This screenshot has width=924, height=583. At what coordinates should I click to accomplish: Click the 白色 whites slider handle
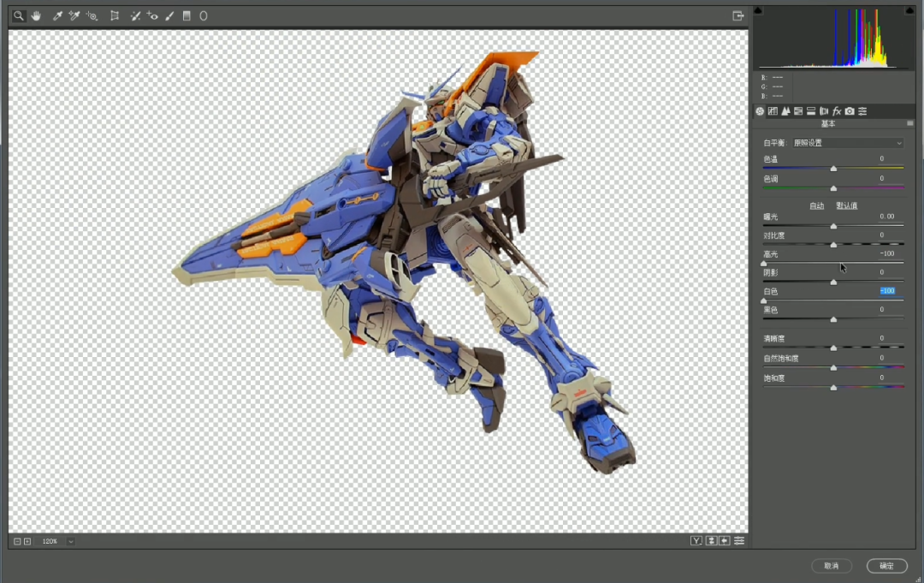(764, 300)
